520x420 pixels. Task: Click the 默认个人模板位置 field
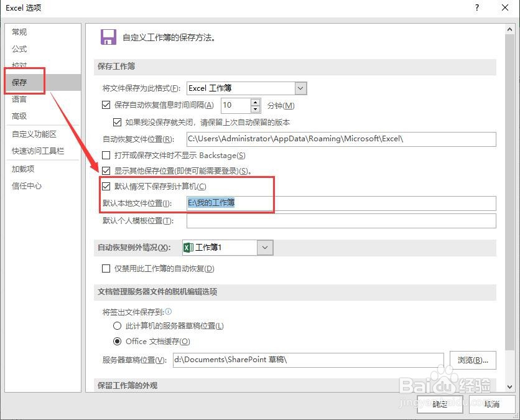click(341, 221)
